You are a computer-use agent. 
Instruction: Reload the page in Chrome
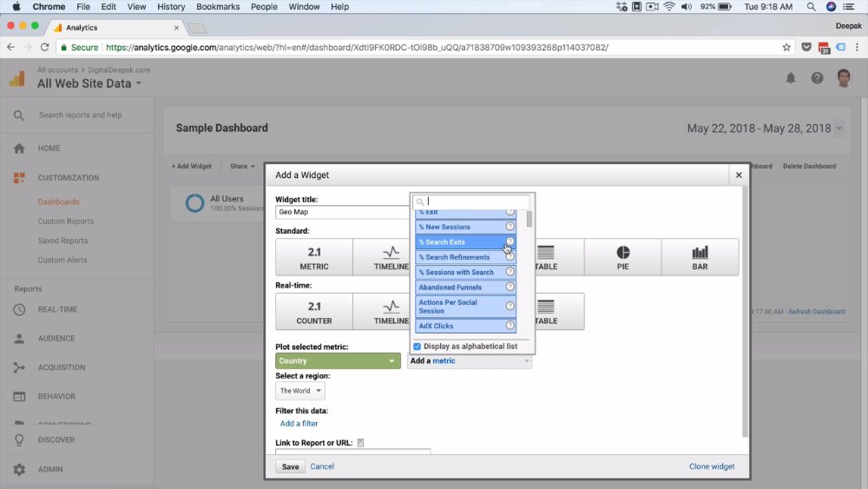pos(45,48)
